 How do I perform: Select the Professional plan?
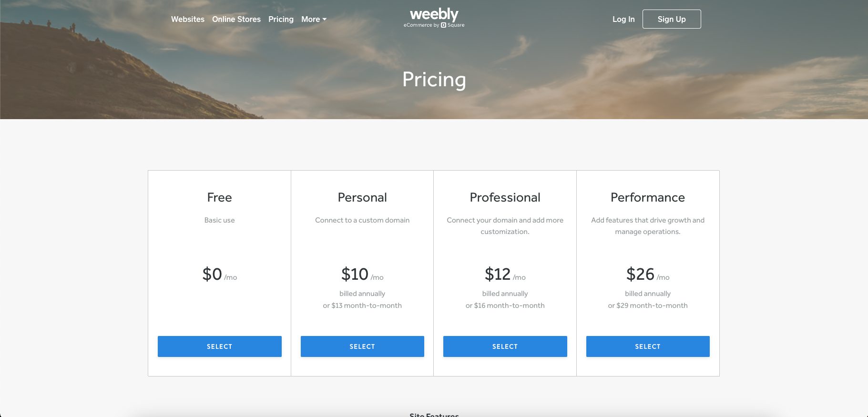click(x=505, y=346)
